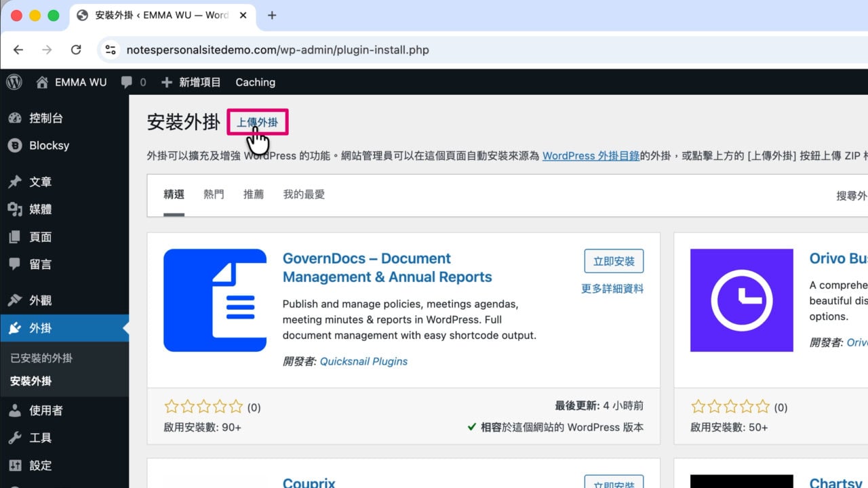
Task: Open 更多詳細資料 for GovernDocs
Action: [x=612, y=289]
